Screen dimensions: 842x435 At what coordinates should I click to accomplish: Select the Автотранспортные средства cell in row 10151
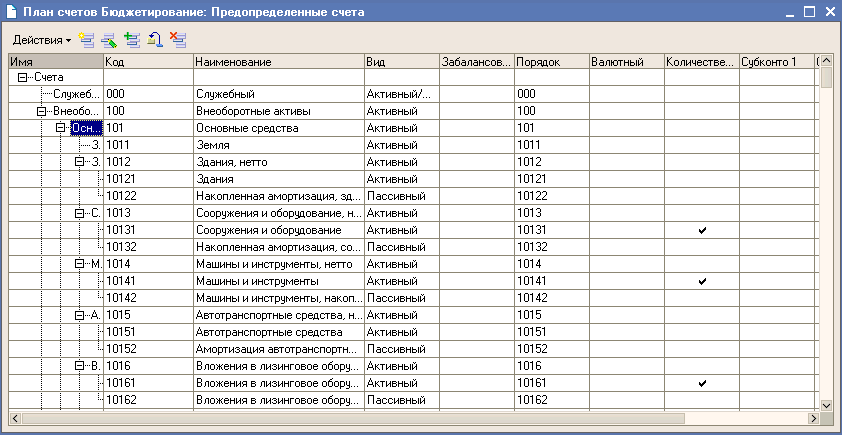279,332
